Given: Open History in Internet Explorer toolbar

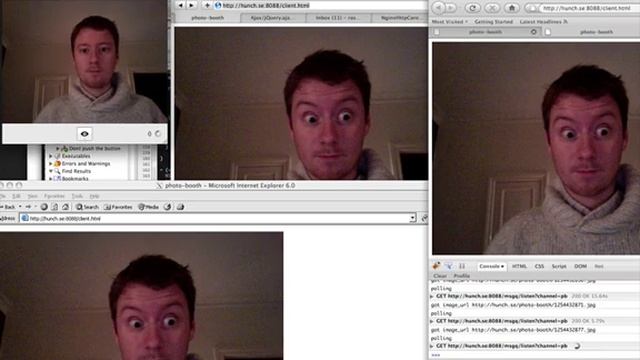Looking at the screenshot, I should pos(167,207).
